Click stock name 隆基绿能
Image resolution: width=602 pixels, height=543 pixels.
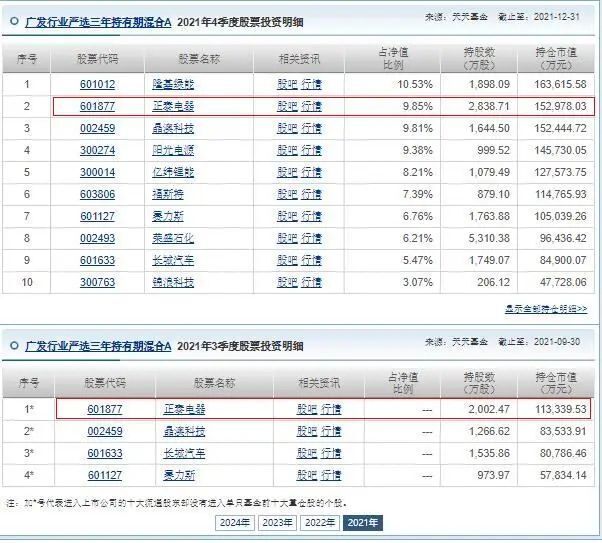173,84
